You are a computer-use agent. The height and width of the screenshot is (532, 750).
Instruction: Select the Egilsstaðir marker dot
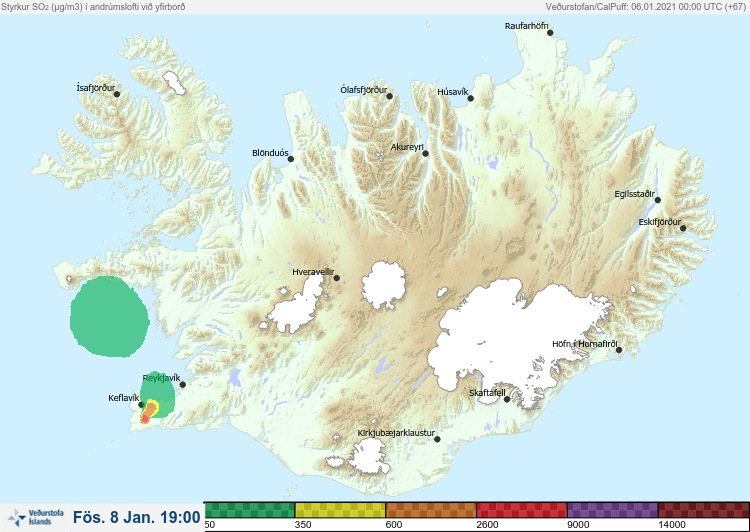(x=657, y=200)
